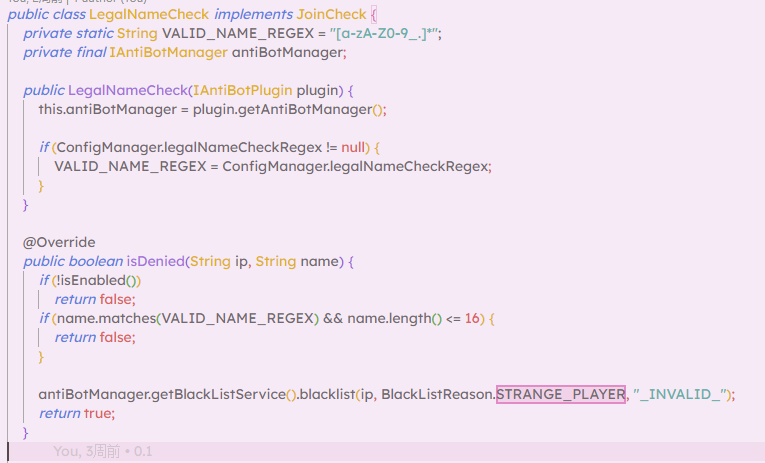Click the boolean return type keyword
Image resolution: width=765 pixels, height=463 pixels.
click(x=96, y=262)
